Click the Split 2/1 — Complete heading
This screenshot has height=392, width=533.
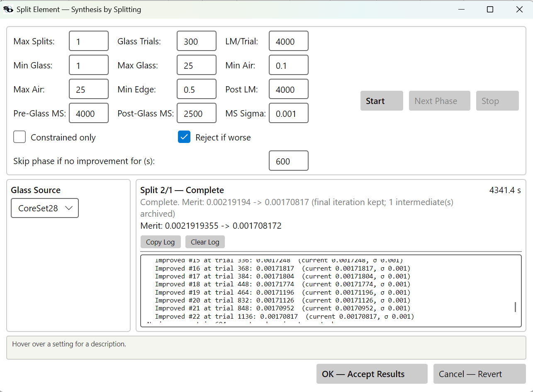point(182,190)
